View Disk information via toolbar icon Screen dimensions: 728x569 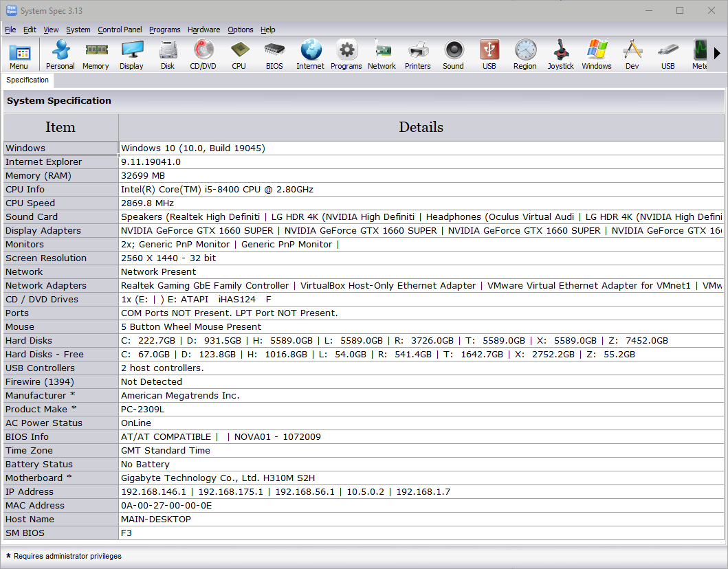167,54
